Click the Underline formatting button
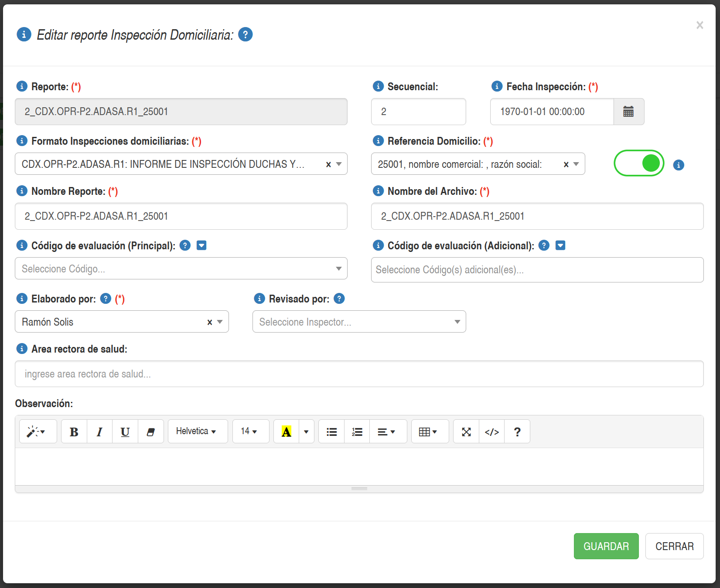 click(125, 432)
